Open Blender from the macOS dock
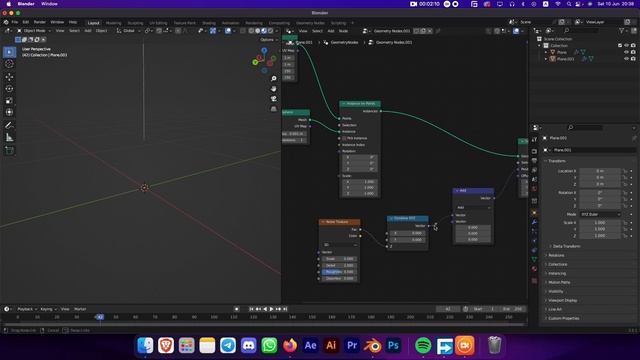Viewport: 640px width, 360px height. [372, 346]
